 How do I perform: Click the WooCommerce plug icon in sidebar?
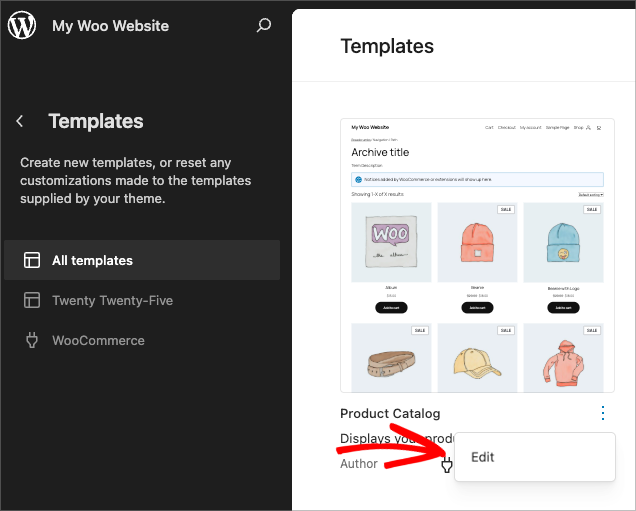[x=32, y=340]
